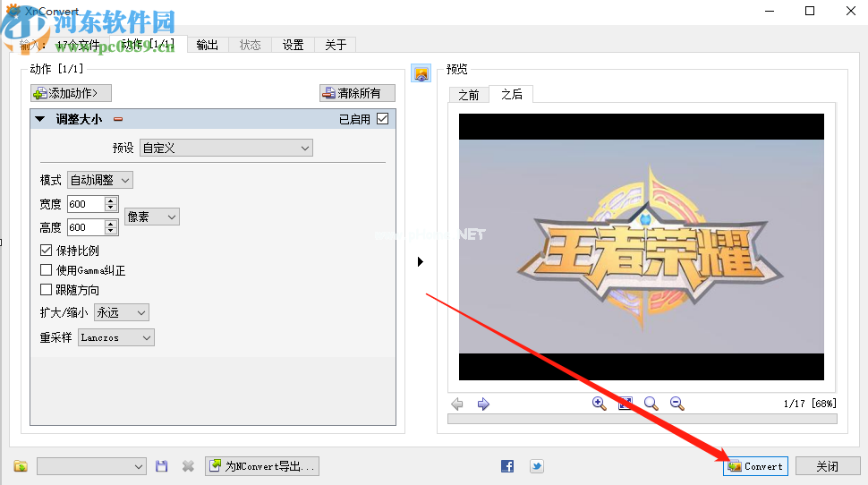Image resolution: width=868 pixels, height=485 pixels.
Task: Open the Twitter icon link
Action: (x=536, y=466)
